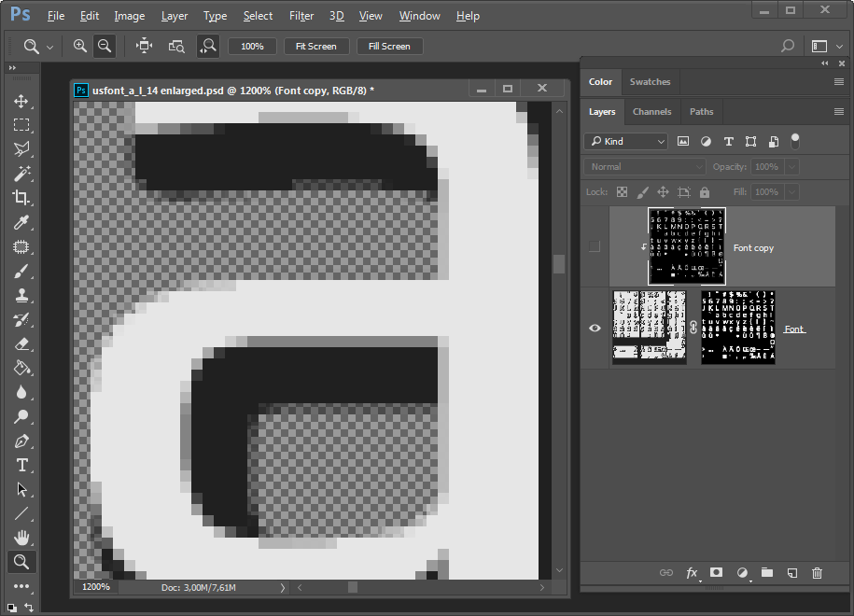The width and height of the screenshot is (854, 616).
Task: Select the Zoom tool in toolbox
Action: click(x=21, y=562)
